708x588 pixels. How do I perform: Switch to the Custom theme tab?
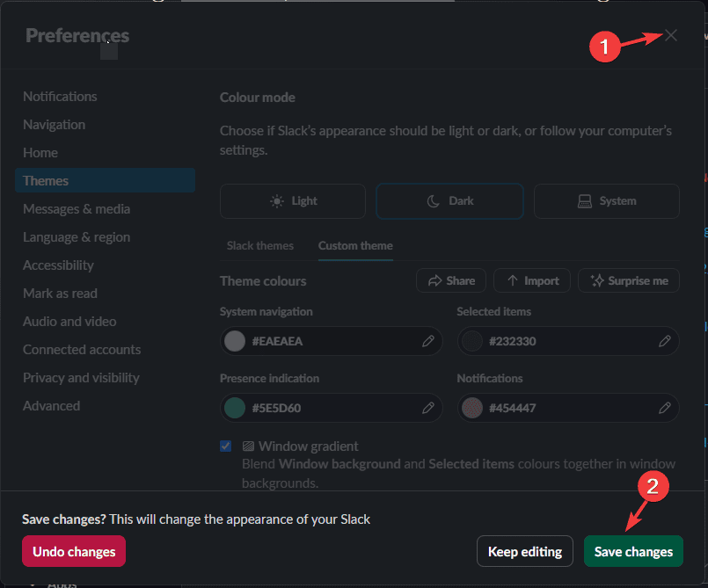tap(355, 246)
